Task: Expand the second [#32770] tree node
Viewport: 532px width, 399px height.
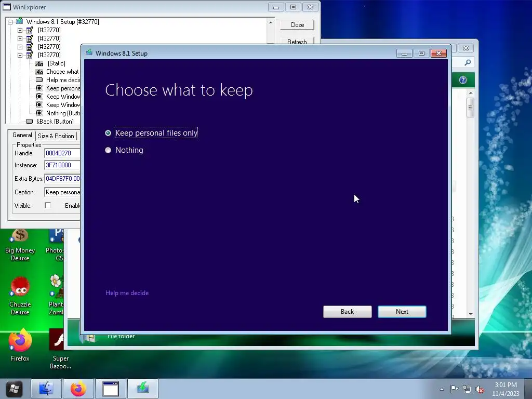Action: (x=20, y=38)
